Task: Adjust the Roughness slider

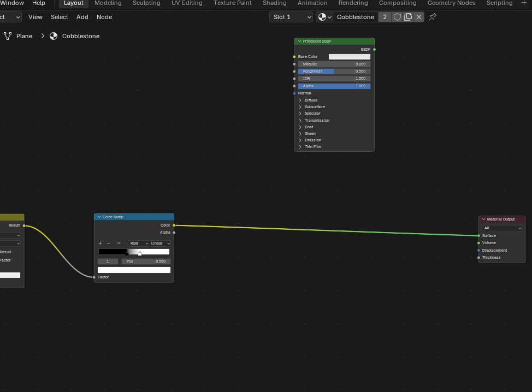Action: pyautogui.click(x=334, y=72)
